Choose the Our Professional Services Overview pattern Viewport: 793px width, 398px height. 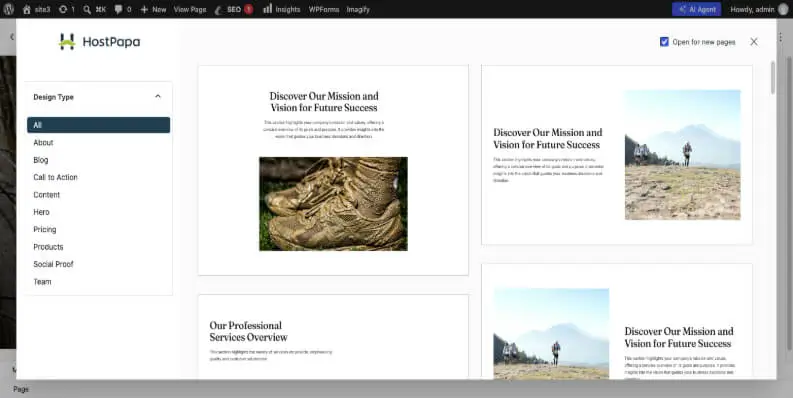tap(333, 337)
